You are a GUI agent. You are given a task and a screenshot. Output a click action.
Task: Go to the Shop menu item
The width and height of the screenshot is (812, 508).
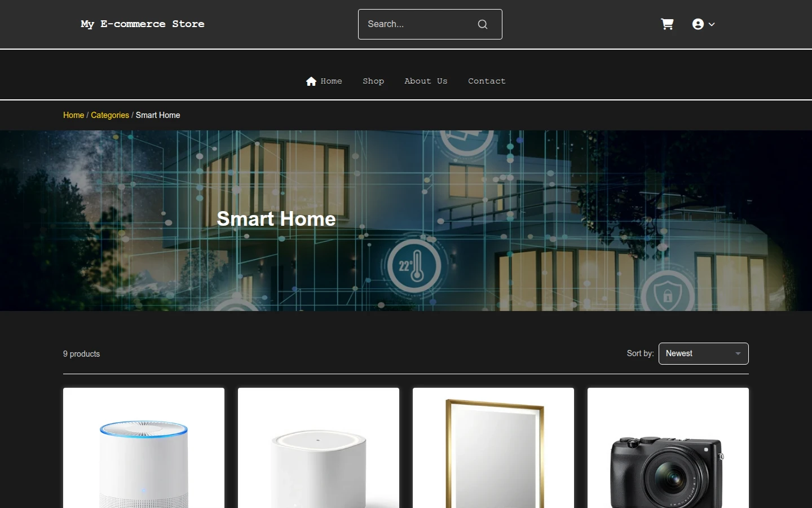[x=373, y=81]
